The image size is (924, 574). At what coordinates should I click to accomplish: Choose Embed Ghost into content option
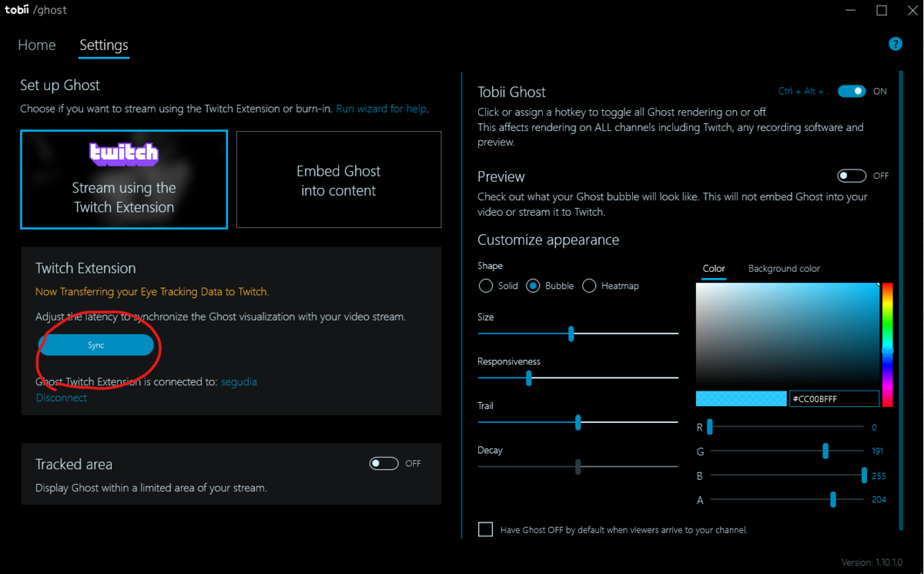click(339, 180)
